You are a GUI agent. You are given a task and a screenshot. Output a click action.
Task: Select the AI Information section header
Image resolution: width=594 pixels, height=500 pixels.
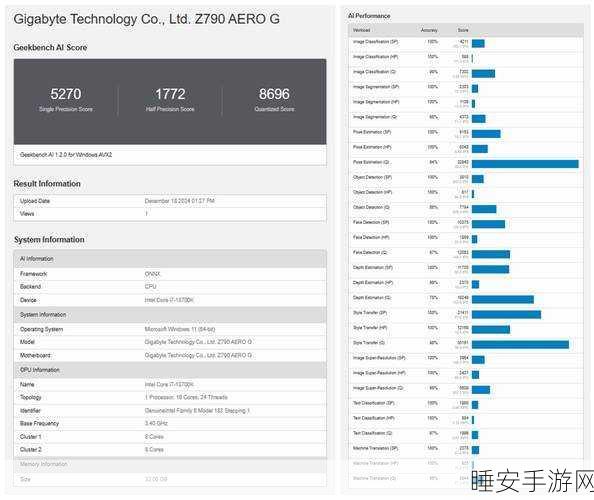click(x=170, y=259)
